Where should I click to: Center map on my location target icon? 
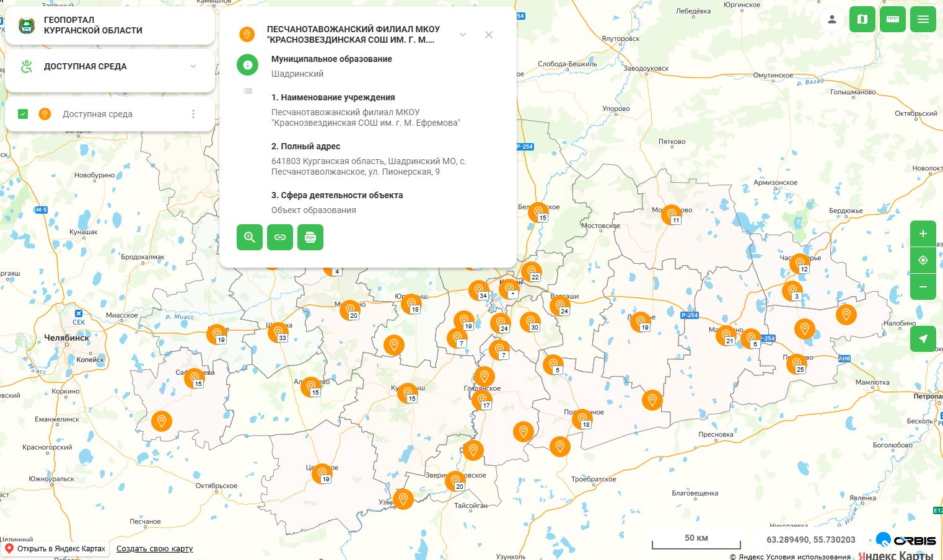923,260
